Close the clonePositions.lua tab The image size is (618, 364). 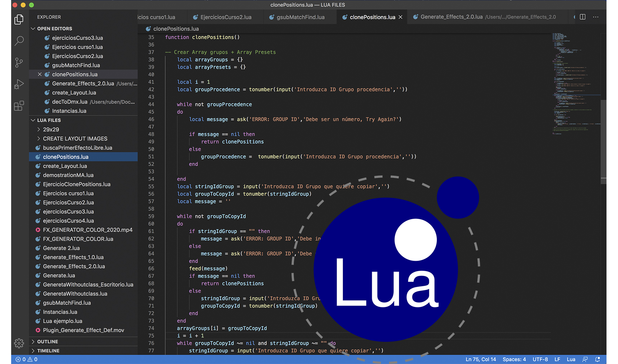(x=401, y=17)
